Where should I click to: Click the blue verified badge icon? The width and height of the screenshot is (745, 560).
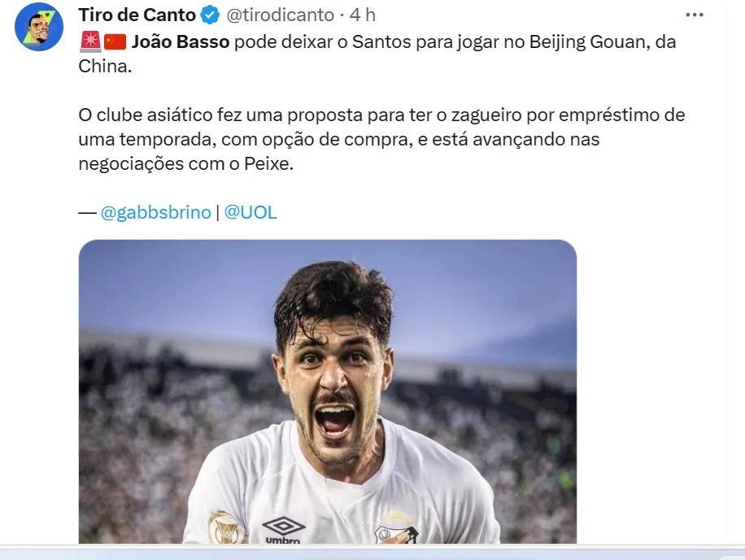click(210, 15)
